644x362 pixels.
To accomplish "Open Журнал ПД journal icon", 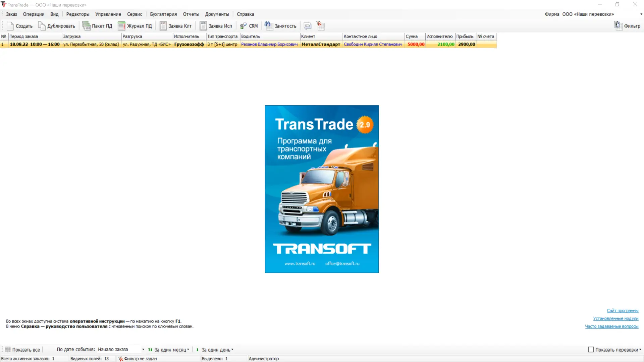I will (x=121, y=26).
